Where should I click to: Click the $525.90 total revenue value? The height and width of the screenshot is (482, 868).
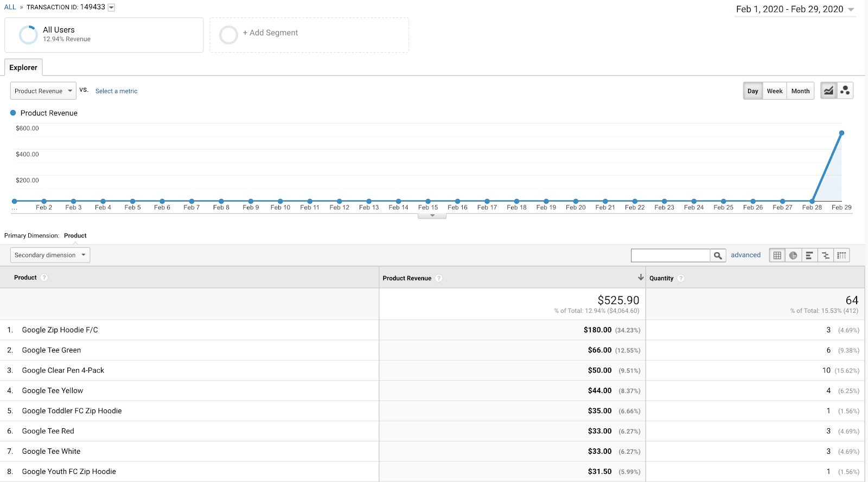(618, 300)
